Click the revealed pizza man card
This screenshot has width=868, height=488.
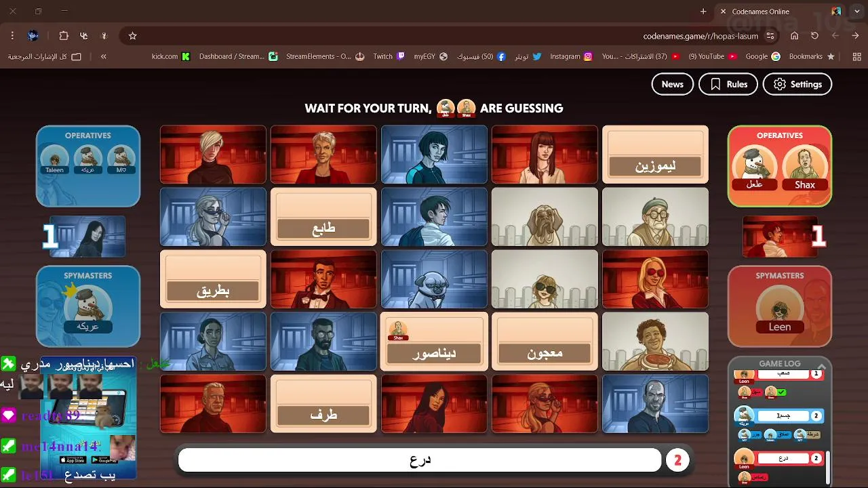point(655,341)
